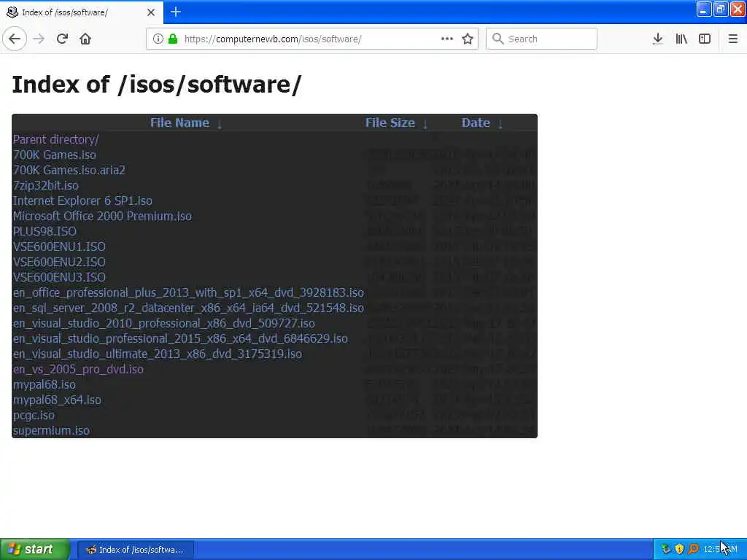Download 700K Games.iso

click(54, 155)
